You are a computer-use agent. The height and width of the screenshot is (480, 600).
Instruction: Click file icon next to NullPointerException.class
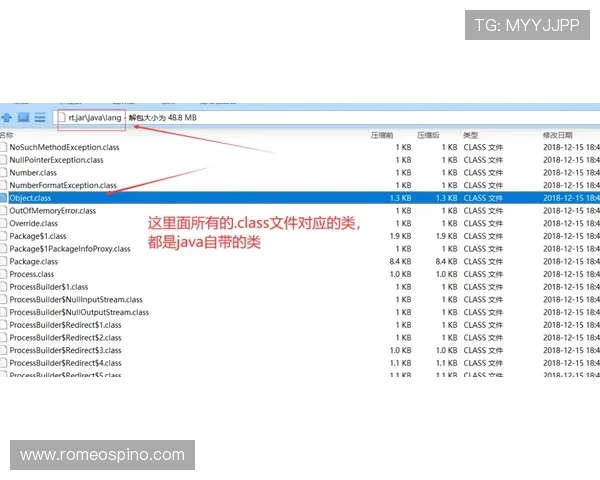coord(3,160)
